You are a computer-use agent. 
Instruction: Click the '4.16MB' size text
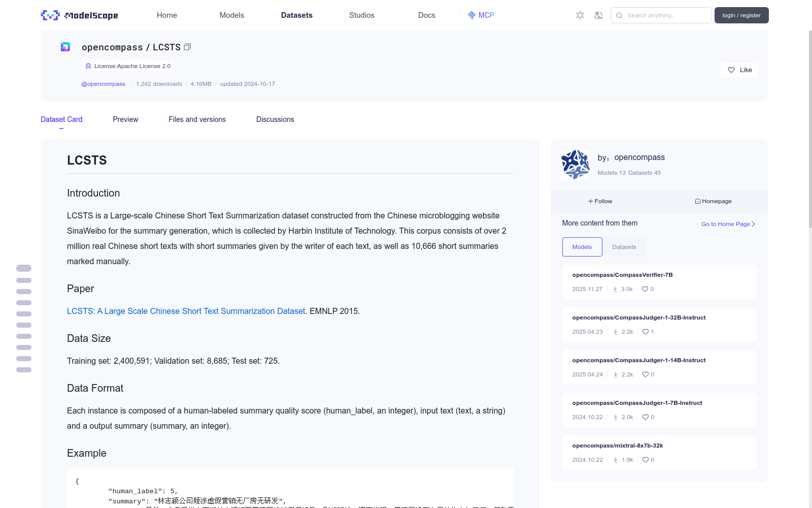[x=201, y=84]
